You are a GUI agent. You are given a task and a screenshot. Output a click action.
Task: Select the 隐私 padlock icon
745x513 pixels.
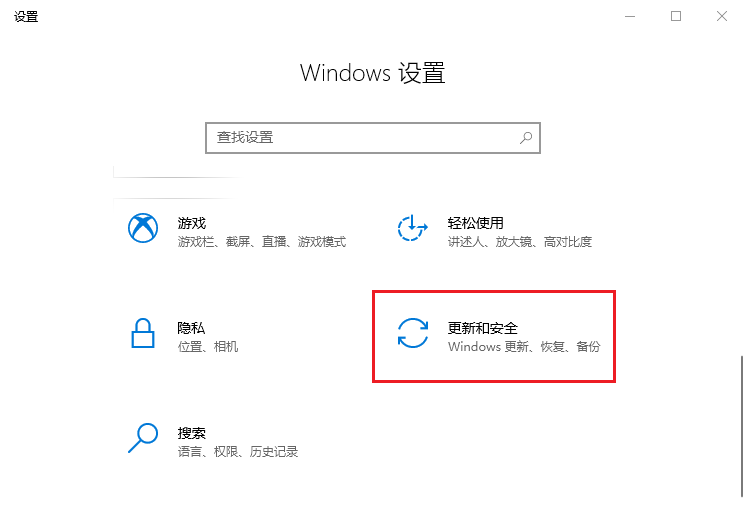coord(143,333)
